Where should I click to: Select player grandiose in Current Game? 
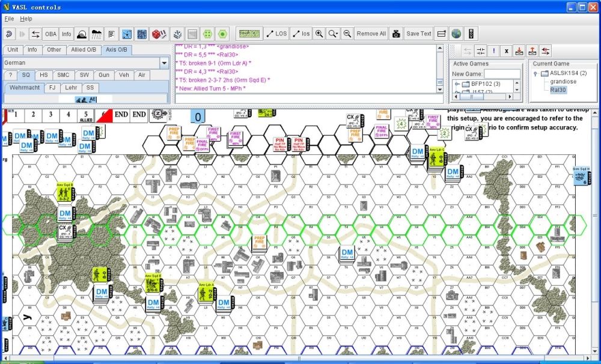click(563, 82)
